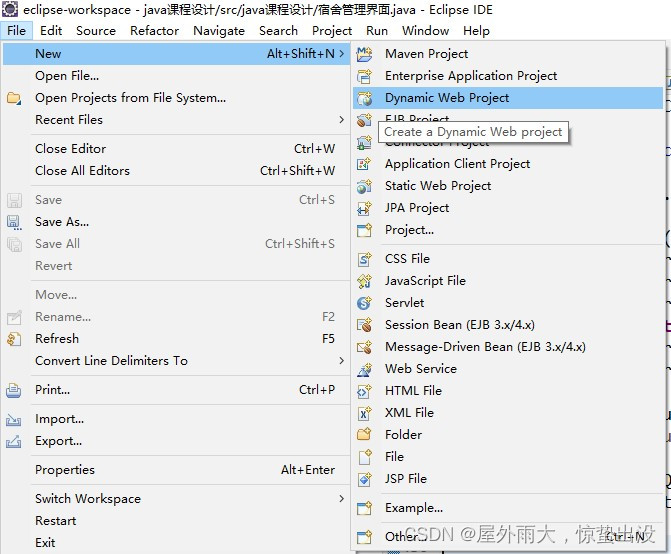This screenshot has width=671, height=554.
Task: Click the Session Bean icon
Action: pyautogui.click(x=364, y=325)
